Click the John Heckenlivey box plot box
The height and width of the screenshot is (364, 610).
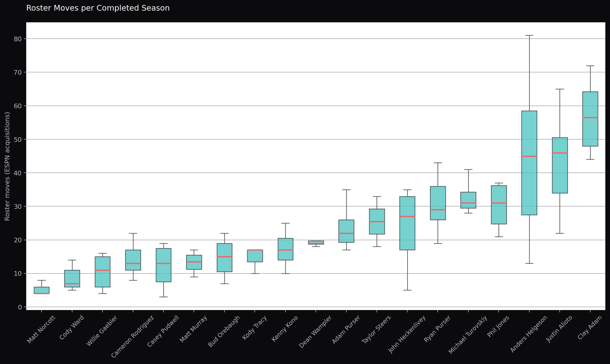tap(407, 223)
